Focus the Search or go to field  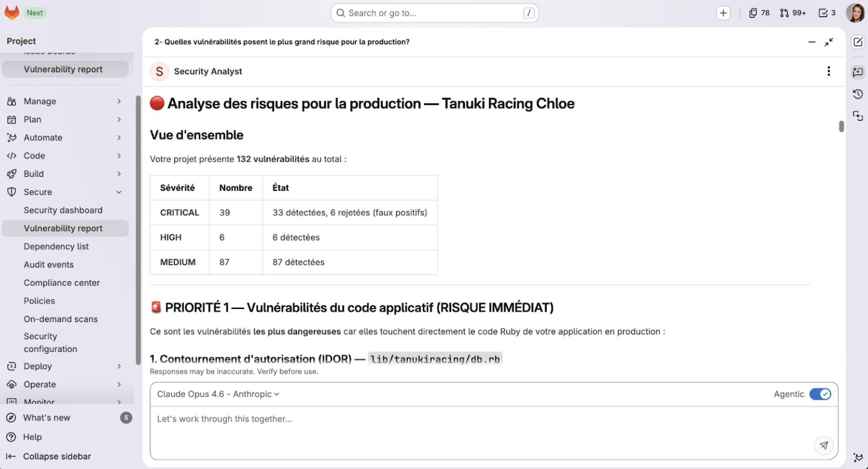[435, 13]
